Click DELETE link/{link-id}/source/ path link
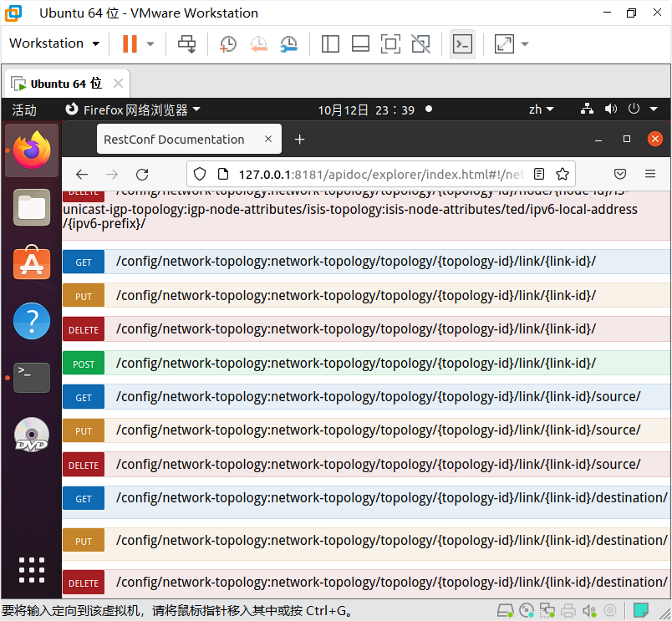The width and height of the screenshot is (672, 621). tap(378, 464)
